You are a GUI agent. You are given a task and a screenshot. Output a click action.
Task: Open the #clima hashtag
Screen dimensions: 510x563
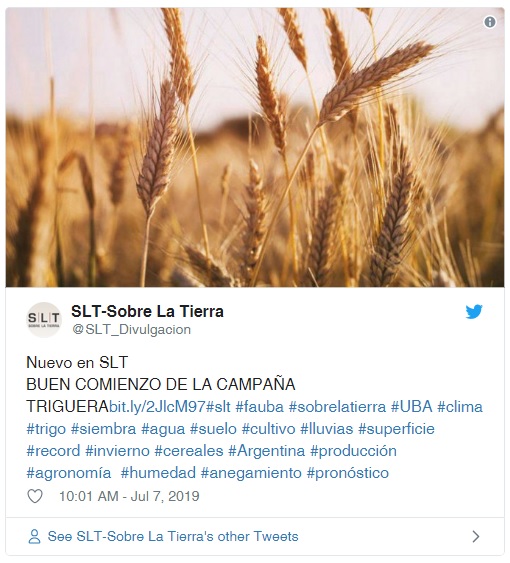click(x=460, y=407)
